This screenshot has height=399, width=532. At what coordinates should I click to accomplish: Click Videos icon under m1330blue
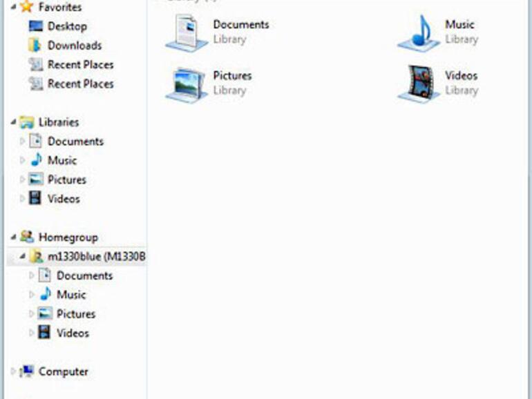point(44,333)
